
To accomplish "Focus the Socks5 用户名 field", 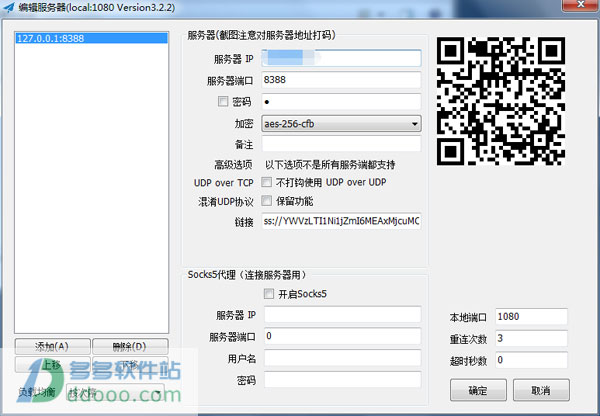I will pos(340,358).
